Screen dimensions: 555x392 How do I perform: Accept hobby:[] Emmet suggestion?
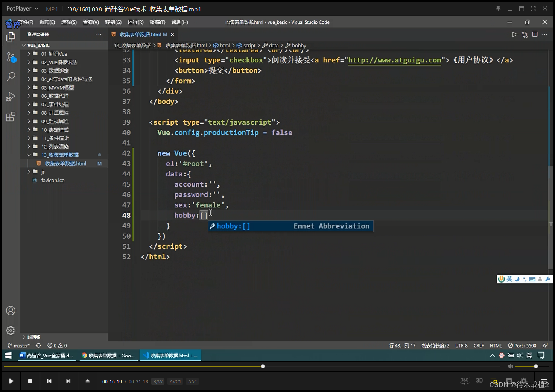[291, 226]
